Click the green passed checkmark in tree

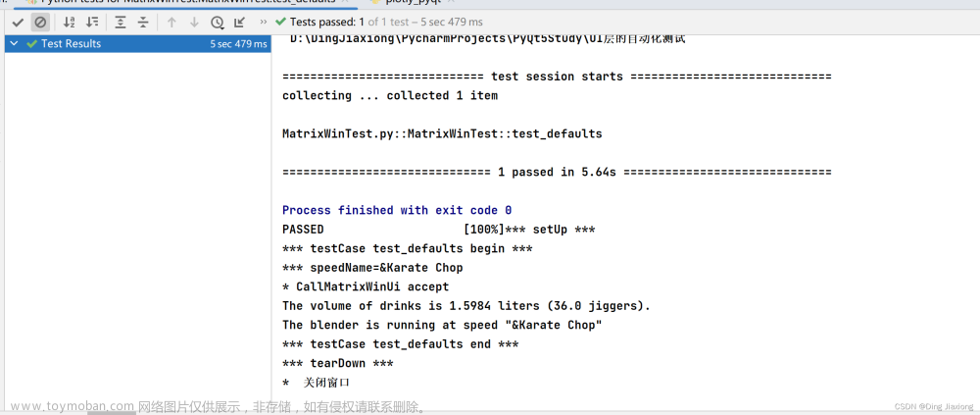pyautogui.click(x=31, y=44)
